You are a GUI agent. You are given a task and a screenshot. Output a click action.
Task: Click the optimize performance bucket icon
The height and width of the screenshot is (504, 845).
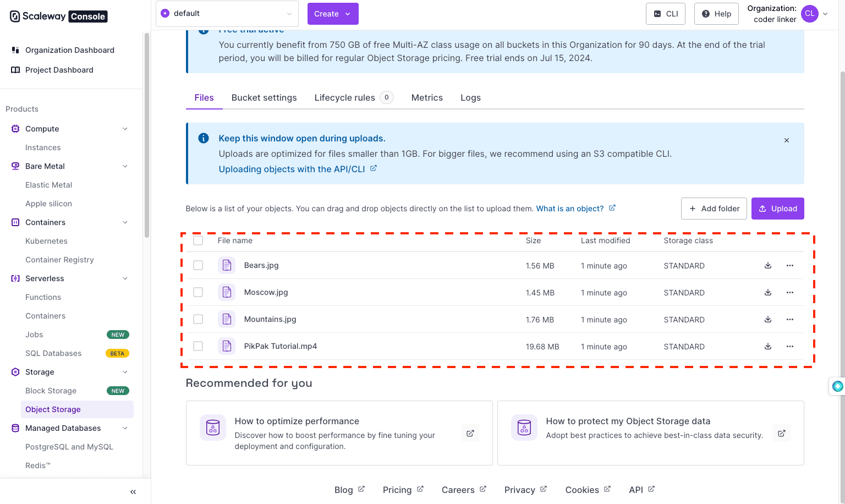(213, 428)
